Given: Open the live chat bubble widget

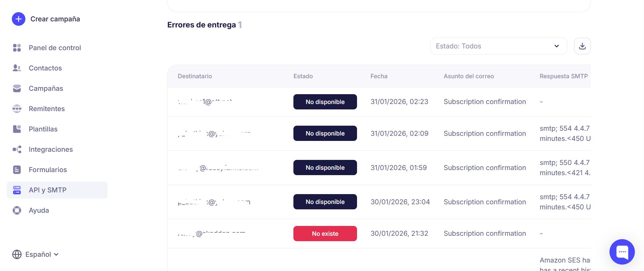Looking at the screenshot, I should pos(622,252).
